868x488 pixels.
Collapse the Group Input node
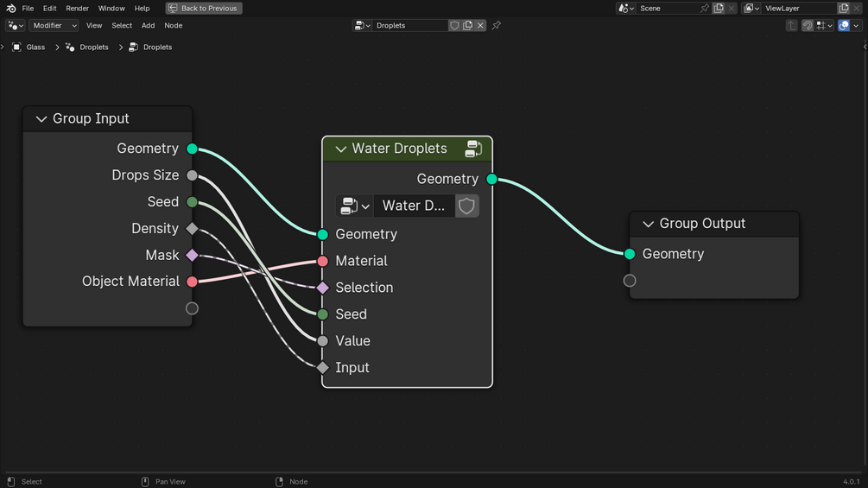click(x=41, y=119)
